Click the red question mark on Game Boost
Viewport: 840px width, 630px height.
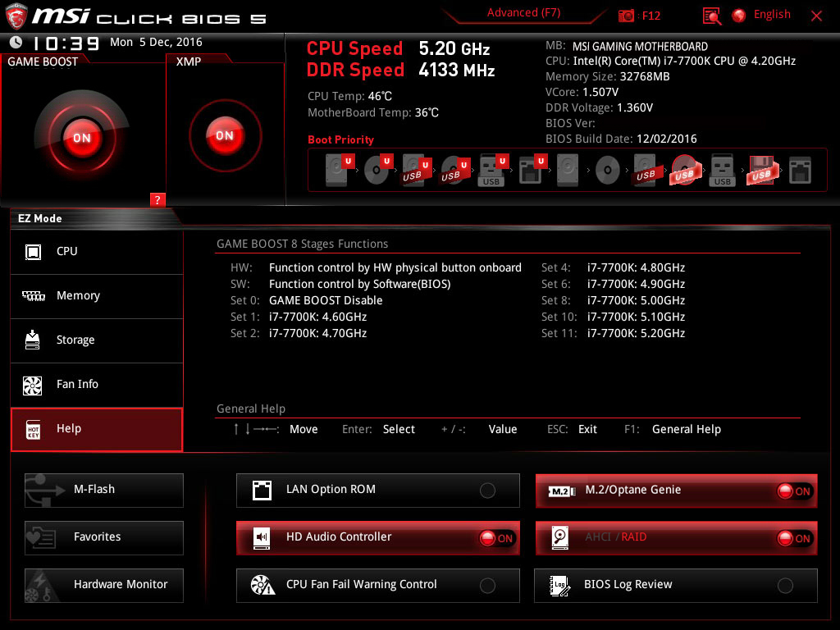click(x=157, y=200)
